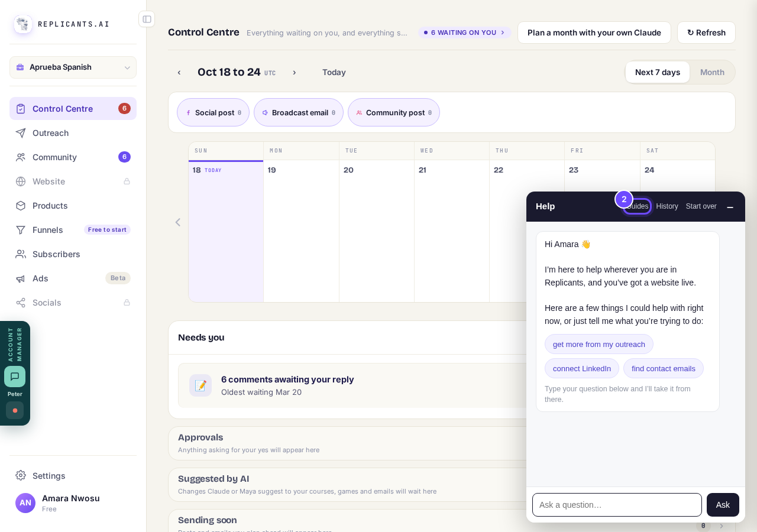Collapse the sidebar panel icon

pos(147,19)
